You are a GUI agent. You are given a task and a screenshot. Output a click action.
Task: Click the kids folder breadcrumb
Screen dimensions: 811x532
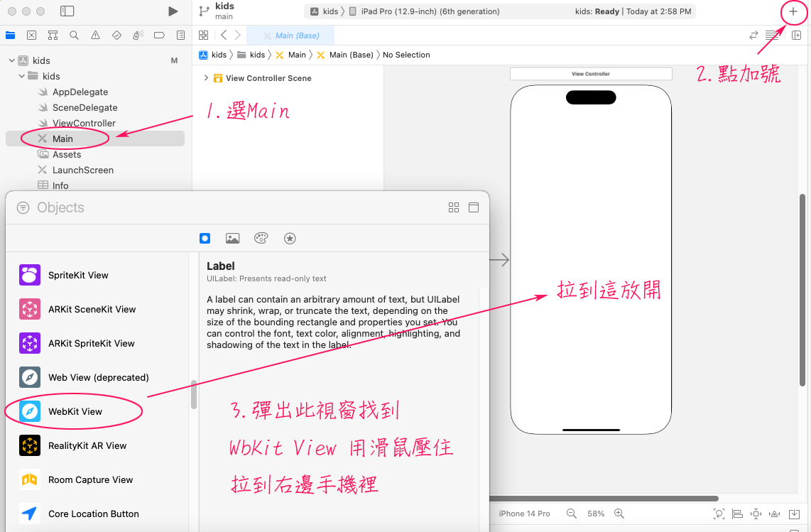(x=251, y=55)
